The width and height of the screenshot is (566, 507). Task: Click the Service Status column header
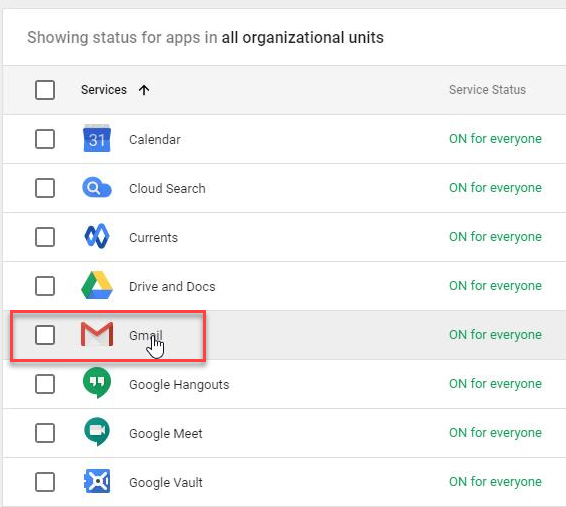[x=487, y=90]
